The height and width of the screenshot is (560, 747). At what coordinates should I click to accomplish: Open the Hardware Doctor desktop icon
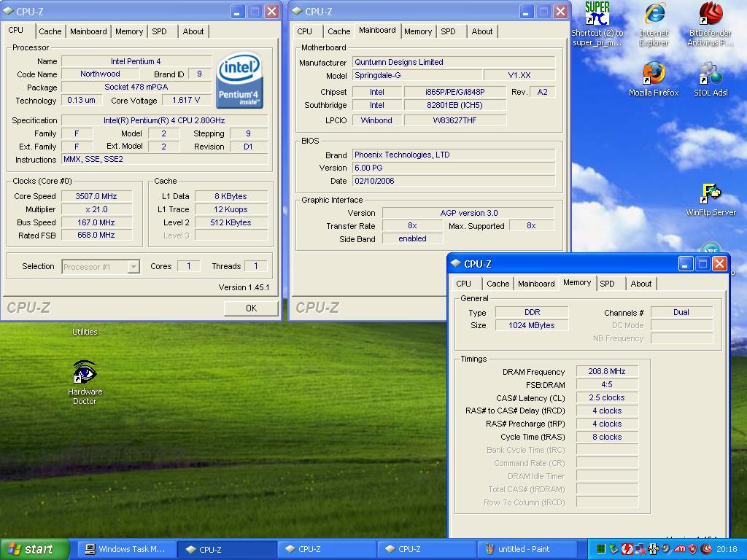point(85,383)
